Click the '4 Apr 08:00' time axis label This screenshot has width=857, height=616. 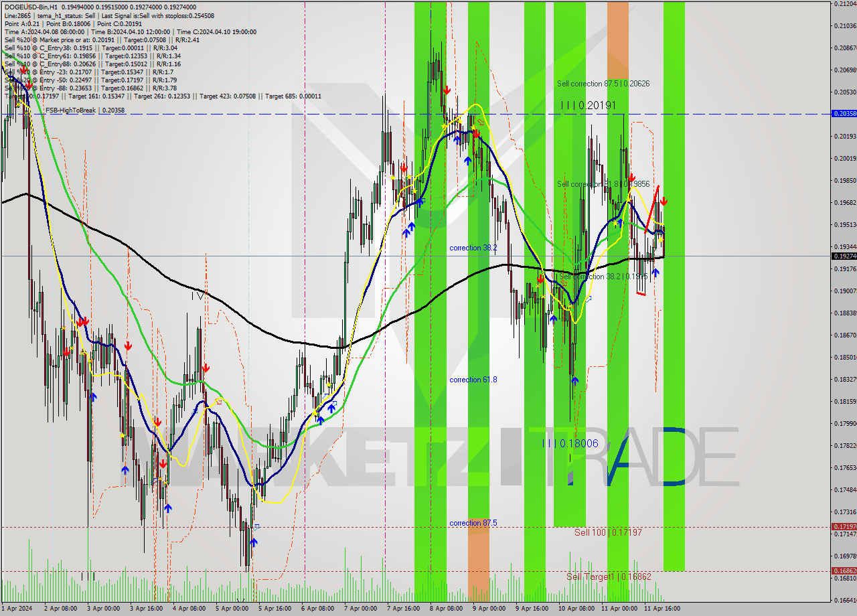[189, 609]
